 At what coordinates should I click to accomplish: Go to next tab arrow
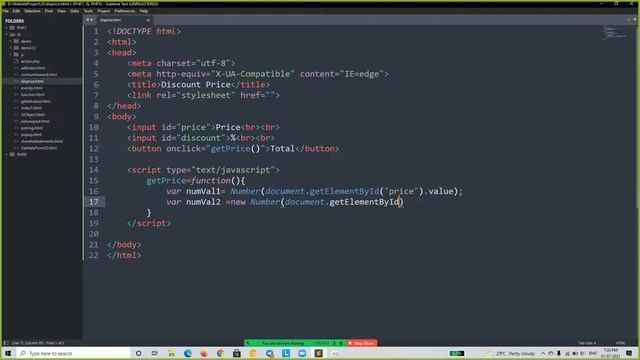tap(91, 20)
